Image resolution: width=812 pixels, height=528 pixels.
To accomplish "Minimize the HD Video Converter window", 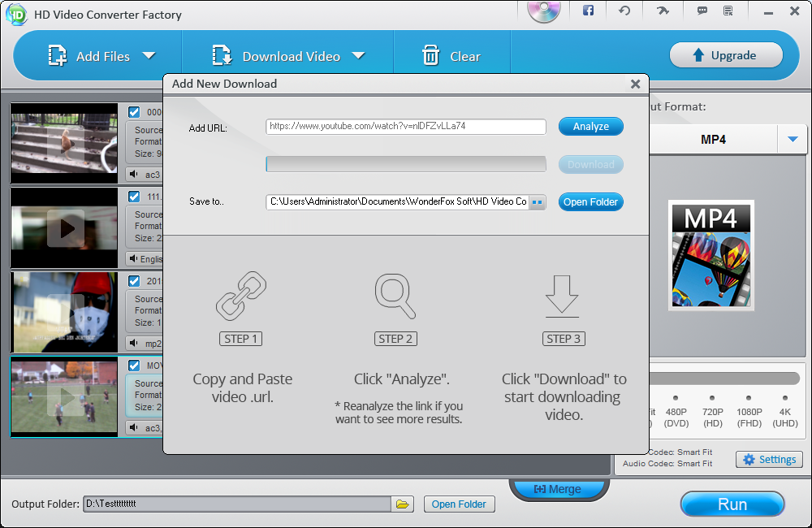I will pos(768,11).
